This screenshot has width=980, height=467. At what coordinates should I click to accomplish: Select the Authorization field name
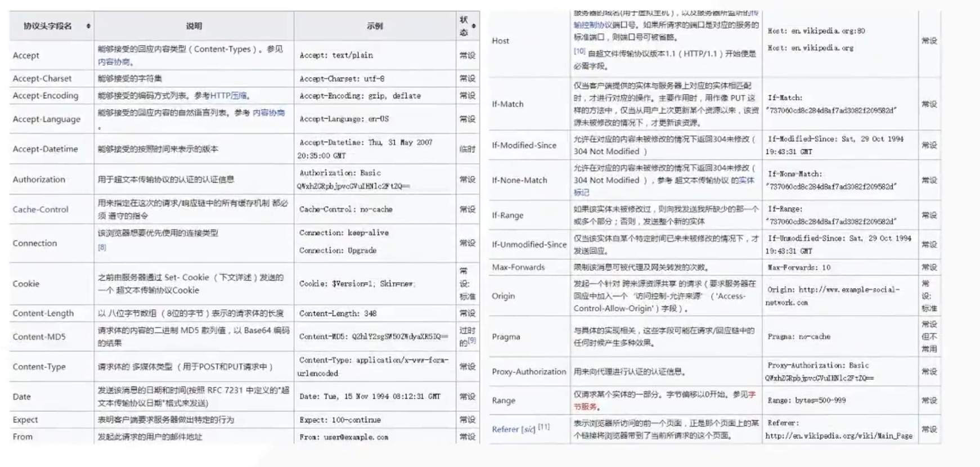[39, 179]
